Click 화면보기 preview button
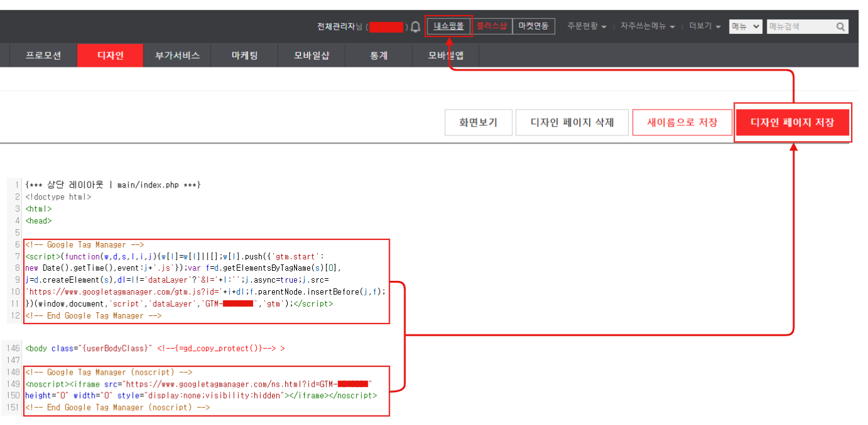This screenshot has width=868, height=425. point(478,122)
